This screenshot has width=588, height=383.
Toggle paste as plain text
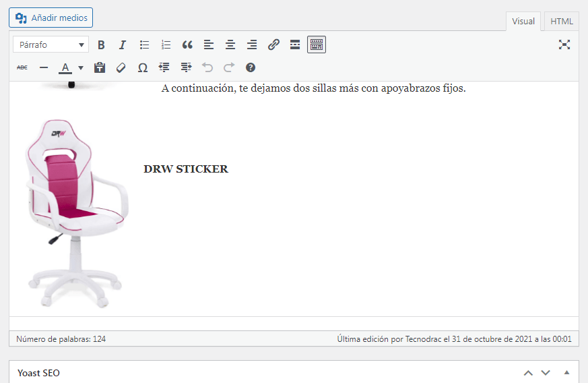(x=100, y=67)
